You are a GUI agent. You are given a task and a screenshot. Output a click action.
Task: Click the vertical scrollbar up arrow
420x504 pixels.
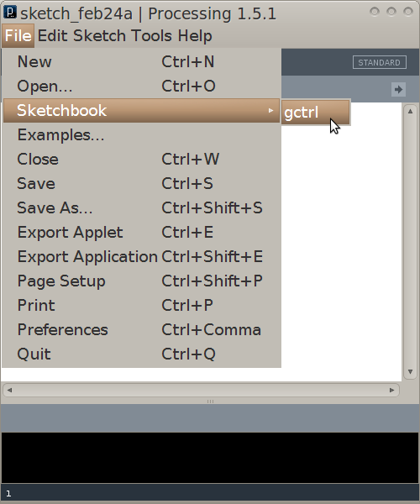click(x=411, y=111)
